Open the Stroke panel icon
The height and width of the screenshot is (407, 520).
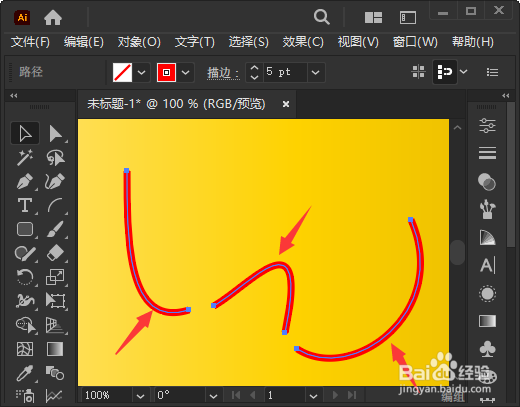tap(487, 153)
